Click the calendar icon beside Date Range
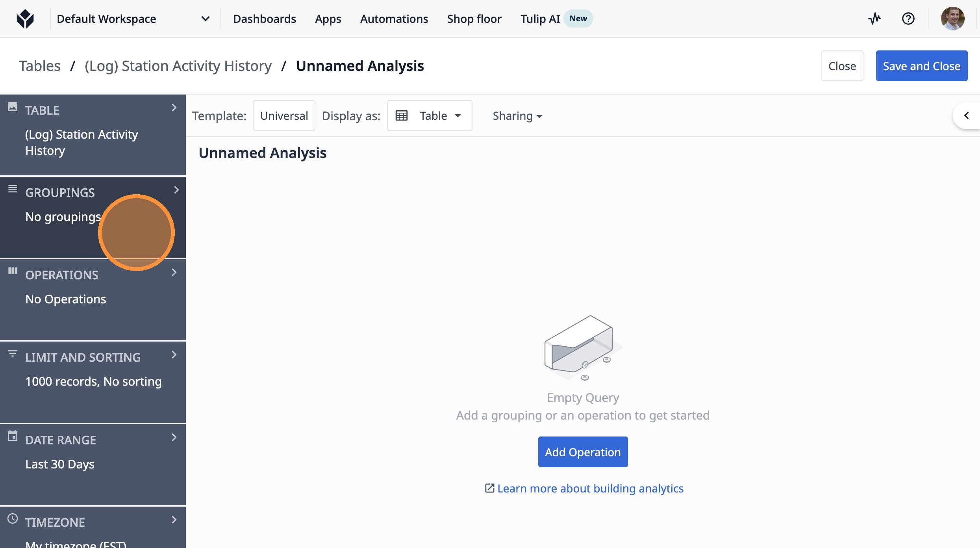The image size is (980, 548). tap(13, 436)
